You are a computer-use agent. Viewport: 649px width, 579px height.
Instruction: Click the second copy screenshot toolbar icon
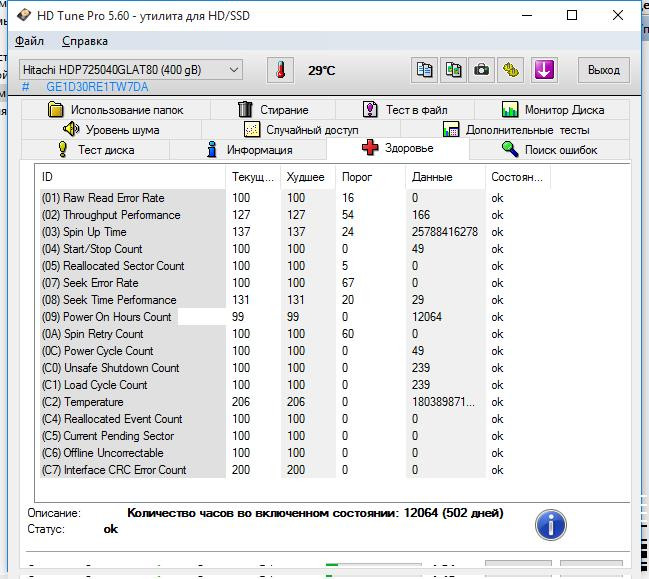click(453, 70)
